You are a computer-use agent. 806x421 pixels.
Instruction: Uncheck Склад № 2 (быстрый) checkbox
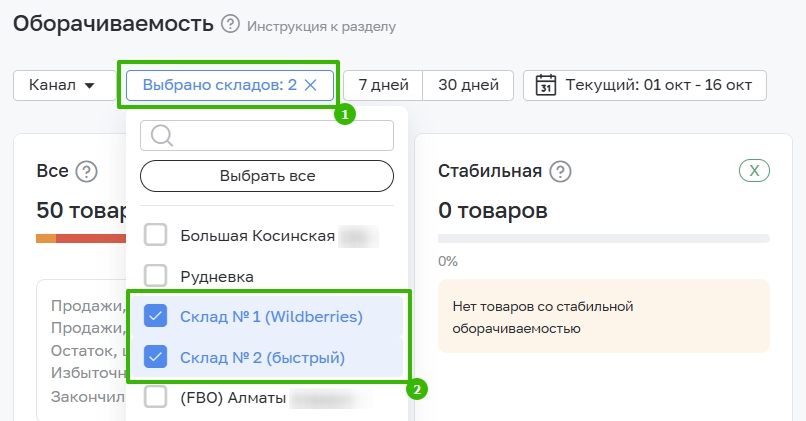point(156,357)
